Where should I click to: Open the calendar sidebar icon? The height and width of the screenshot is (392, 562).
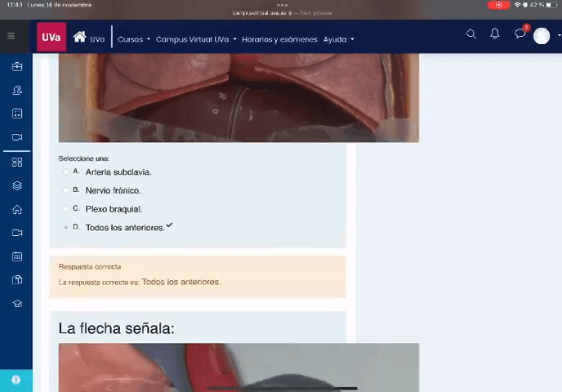coord(17,256)
